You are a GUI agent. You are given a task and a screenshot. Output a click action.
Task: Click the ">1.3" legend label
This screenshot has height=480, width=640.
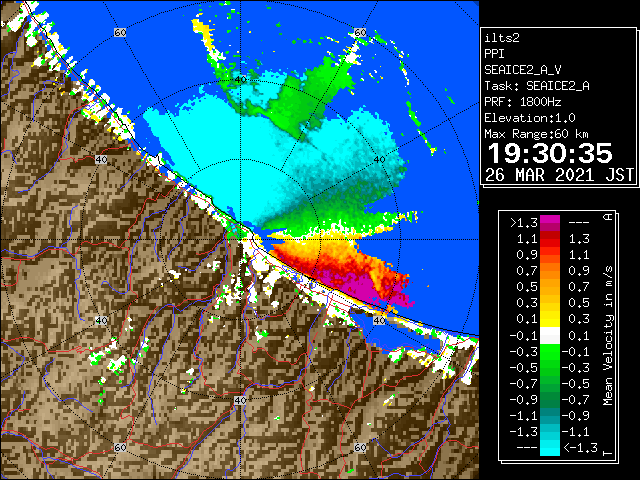tap(524, 223)
